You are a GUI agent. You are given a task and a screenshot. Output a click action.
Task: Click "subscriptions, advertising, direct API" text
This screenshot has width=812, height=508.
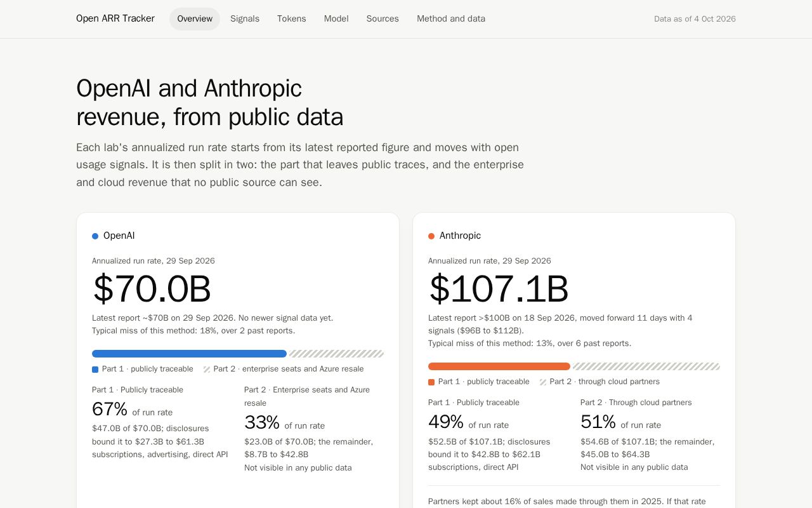(160, 455)
